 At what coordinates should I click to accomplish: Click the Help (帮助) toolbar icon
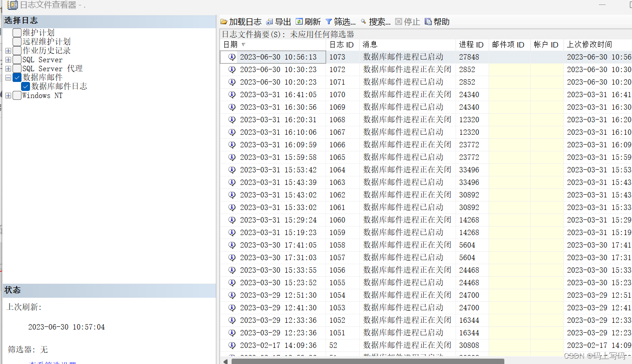pos(428,21)
